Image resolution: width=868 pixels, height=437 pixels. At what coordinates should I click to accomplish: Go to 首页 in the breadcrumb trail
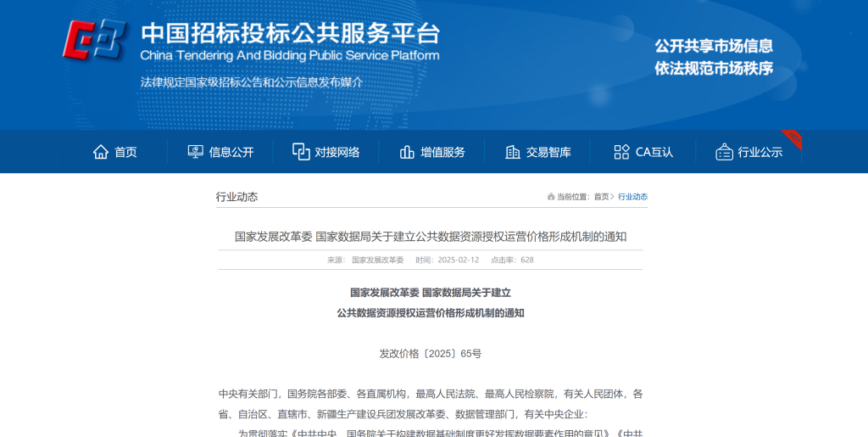601,197
